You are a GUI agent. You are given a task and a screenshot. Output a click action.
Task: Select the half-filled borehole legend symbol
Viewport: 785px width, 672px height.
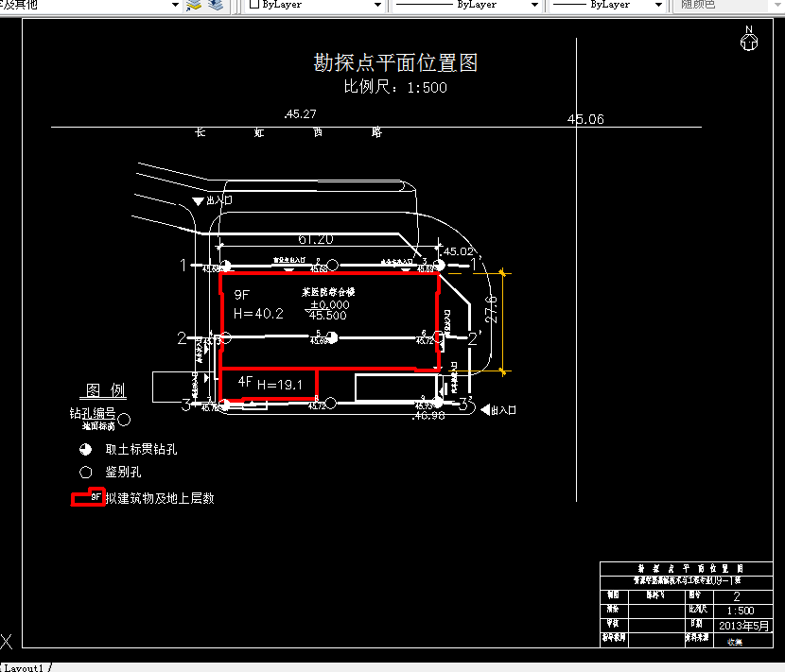click(86, 449)
